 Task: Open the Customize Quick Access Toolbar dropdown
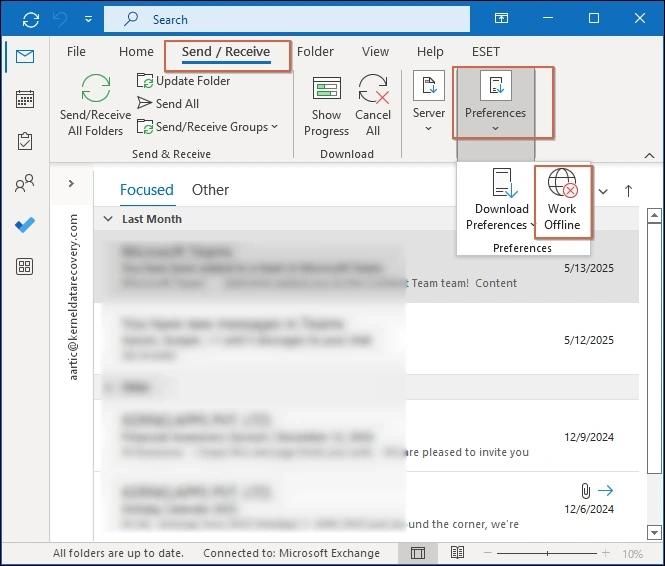(88, 19)
